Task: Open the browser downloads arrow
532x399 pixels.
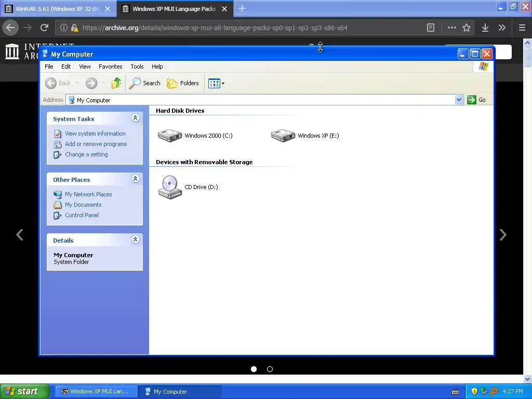Action: click(x=485, y=28)
